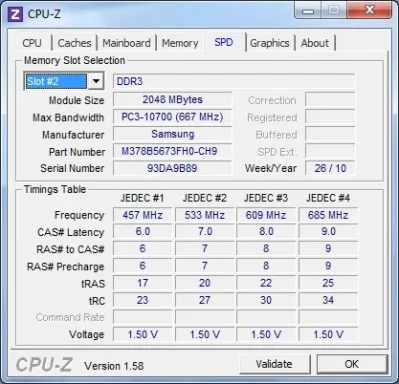Click JEDEC #4 voltage 1.50 V
The width and height of the screenshot is (399, 384).
point(328,334)
